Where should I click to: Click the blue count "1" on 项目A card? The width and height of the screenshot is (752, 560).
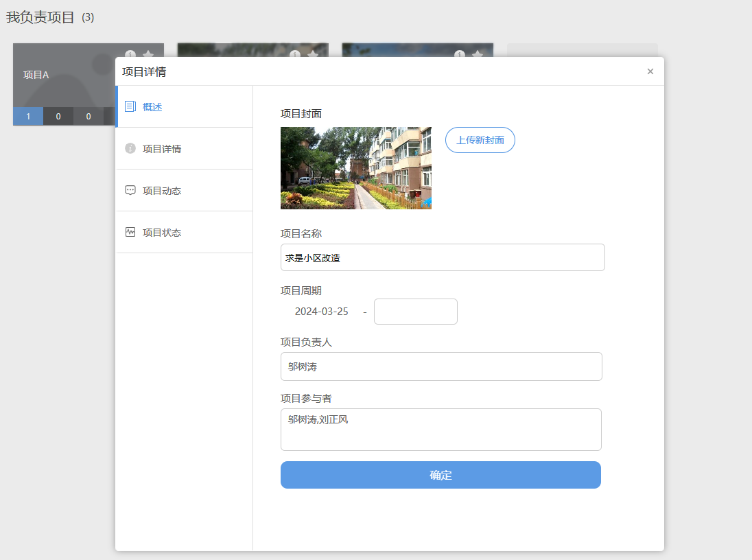28,117
